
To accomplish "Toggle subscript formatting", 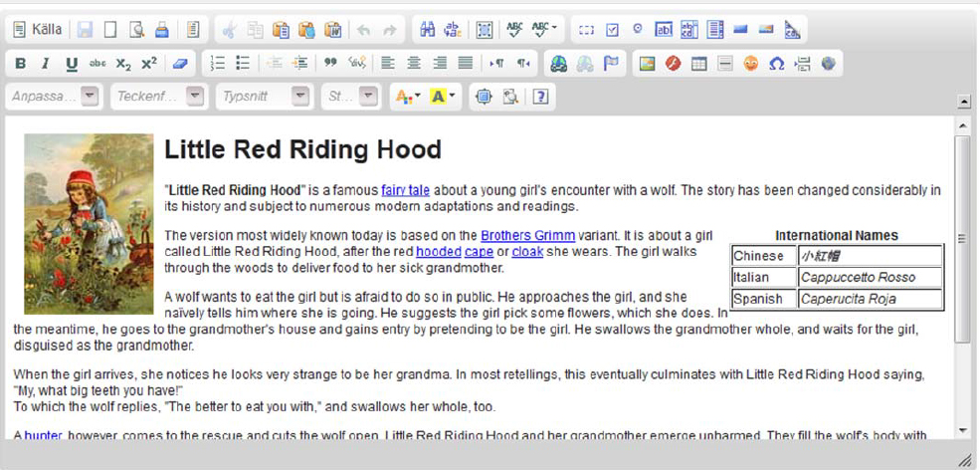I will pos(123,63).
